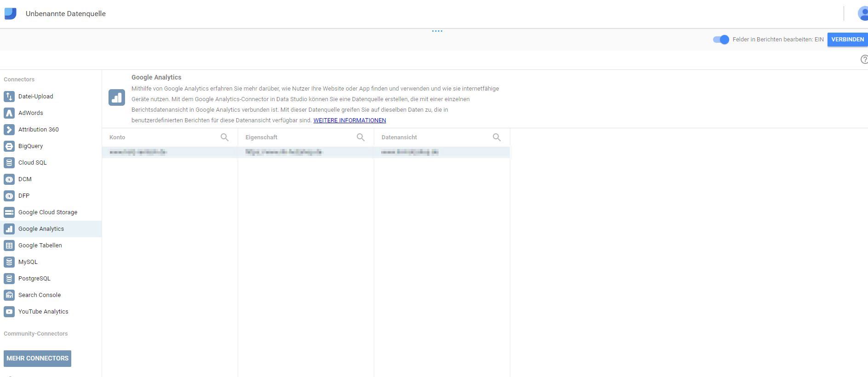Screen dimensions: 868x377
Task: Click the Datenansicht column header text
Action: pyautogui.click(x=399, y=137)
